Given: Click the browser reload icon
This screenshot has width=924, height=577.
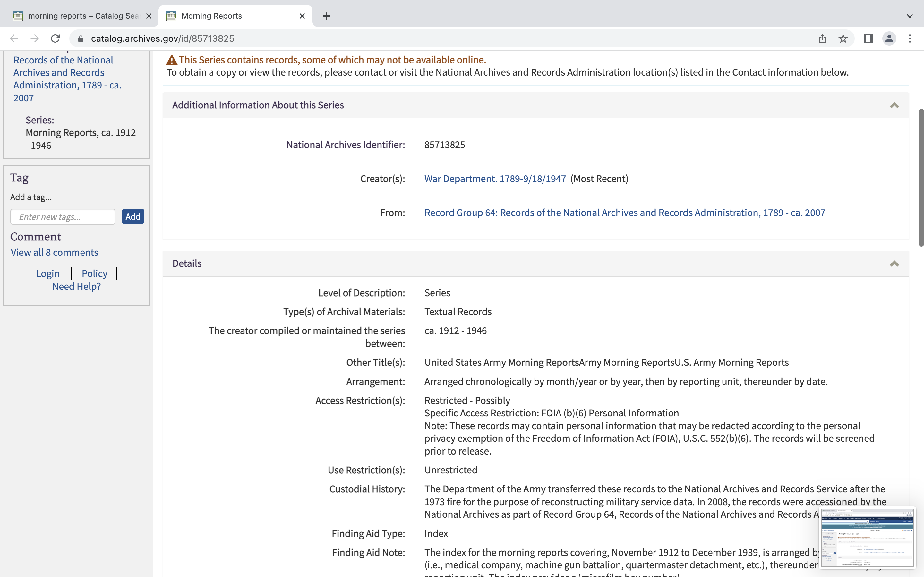Looking at the screenshot, I should pos(56,38).
